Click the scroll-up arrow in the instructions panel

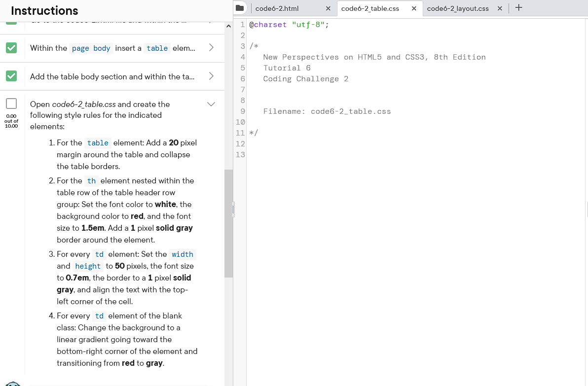pos(228,26)
